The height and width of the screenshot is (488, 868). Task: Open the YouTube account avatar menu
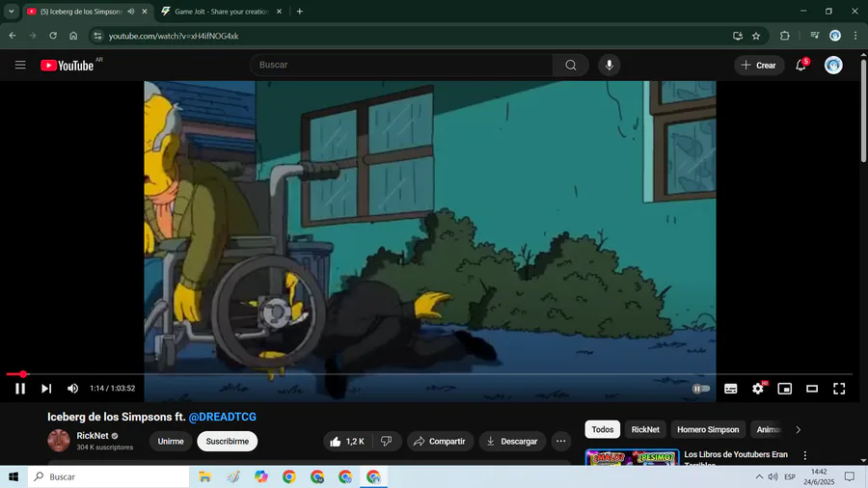coord(833,66)
